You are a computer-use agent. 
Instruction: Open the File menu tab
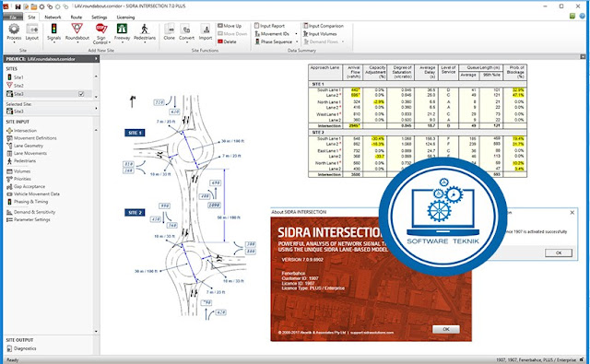(x=13, y=18)
